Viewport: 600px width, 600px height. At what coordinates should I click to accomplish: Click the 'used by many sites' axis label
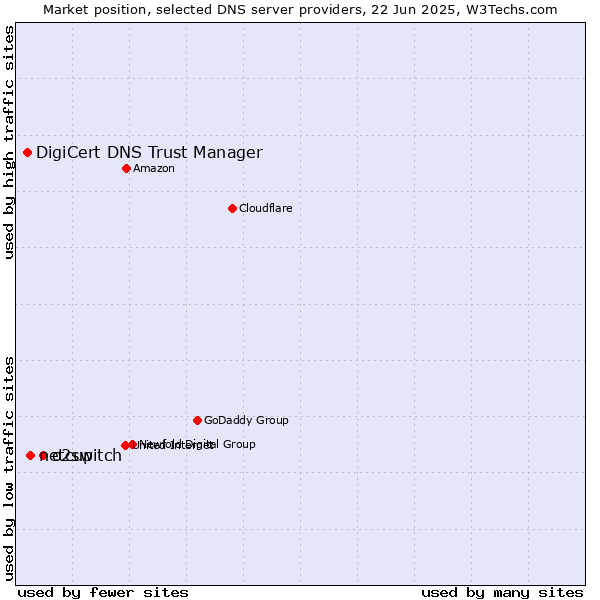point(502,593)
